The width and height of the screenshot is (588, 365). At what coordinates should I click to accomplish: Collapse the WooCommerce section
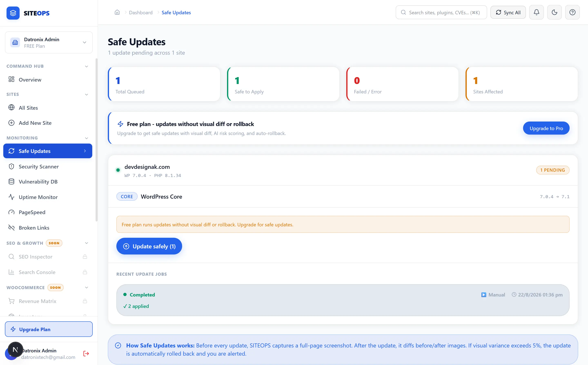click(x=87, y=288)
